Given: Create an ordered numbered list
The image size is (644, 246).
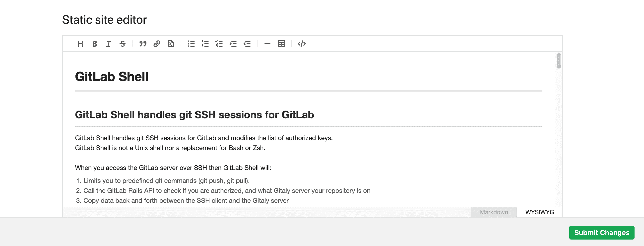Looking at the screenshot, I should pos(205,44).
